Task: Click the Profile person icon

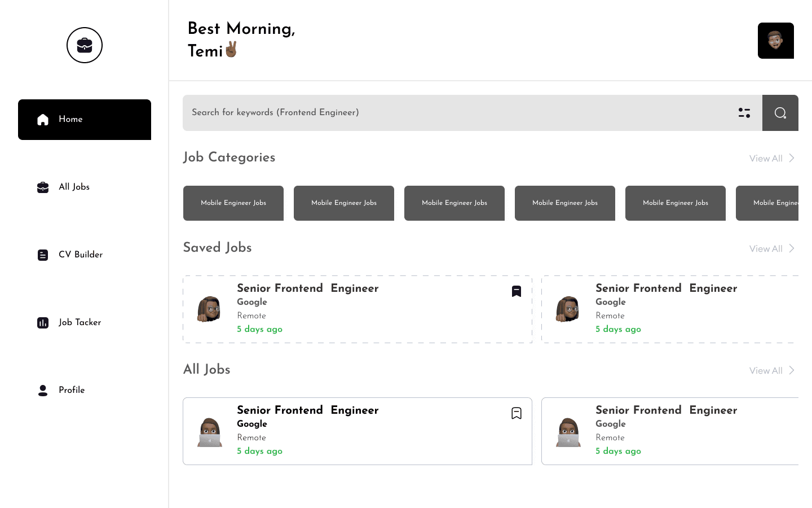Action: [x=43, y=391]
